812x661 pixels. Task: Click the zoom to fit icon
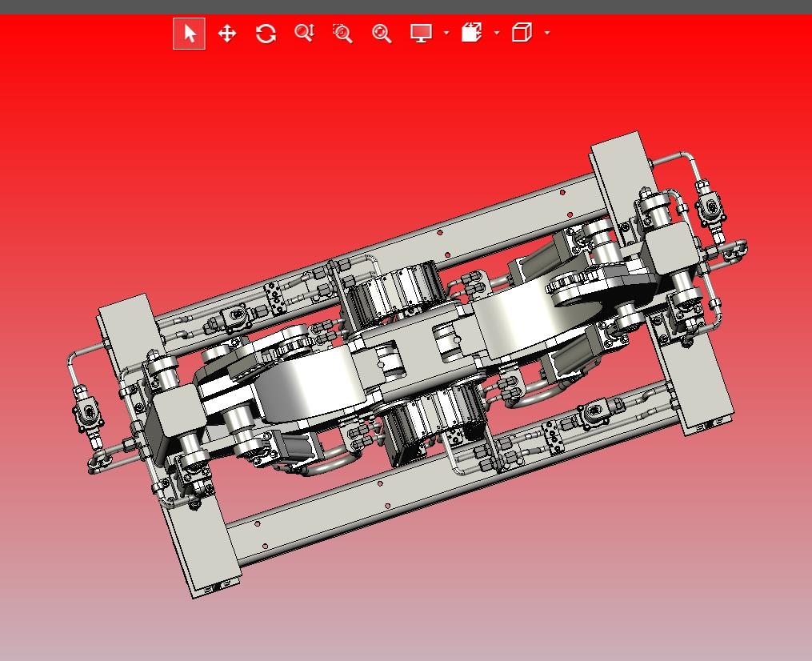(x=382, y=34)
